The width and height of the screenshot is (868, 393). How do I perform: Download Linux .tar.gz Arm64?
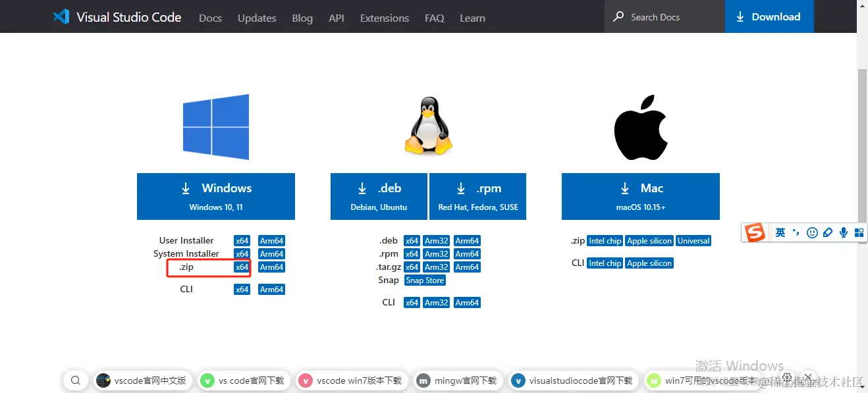pyautogui.click(x=467, y=267)
